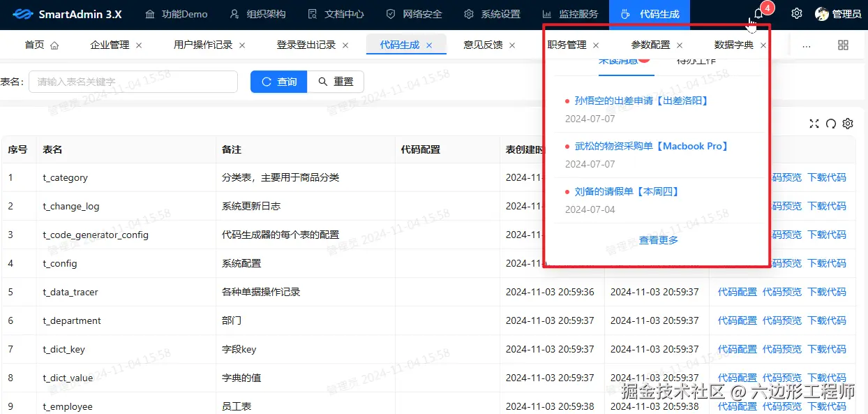
Task: Close the 职务管理 tab
Action: 596,45
